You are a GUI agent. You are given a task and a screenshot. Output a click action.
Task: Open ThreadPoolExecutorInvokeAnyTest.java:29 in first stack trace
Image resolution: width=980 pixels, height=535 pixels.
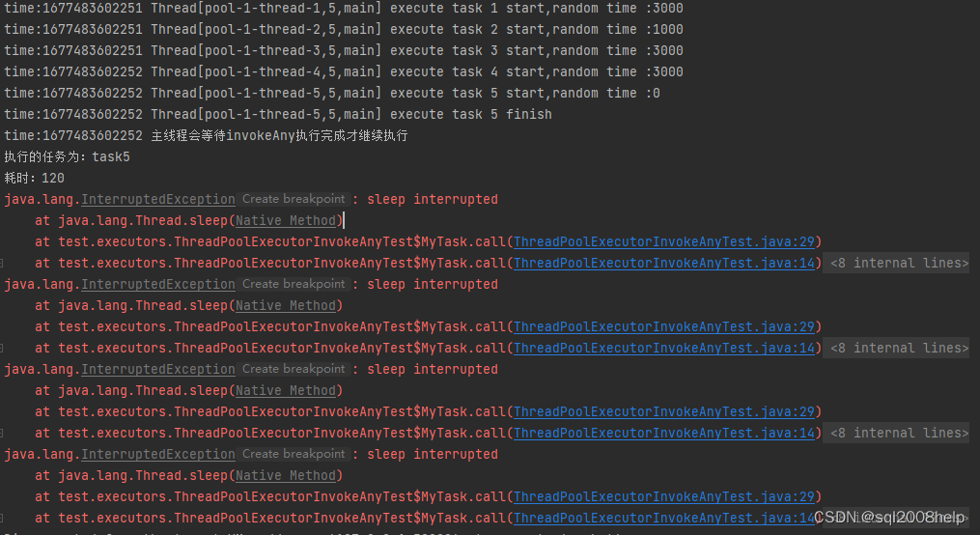pyautogui.click(x=663, y=241)
